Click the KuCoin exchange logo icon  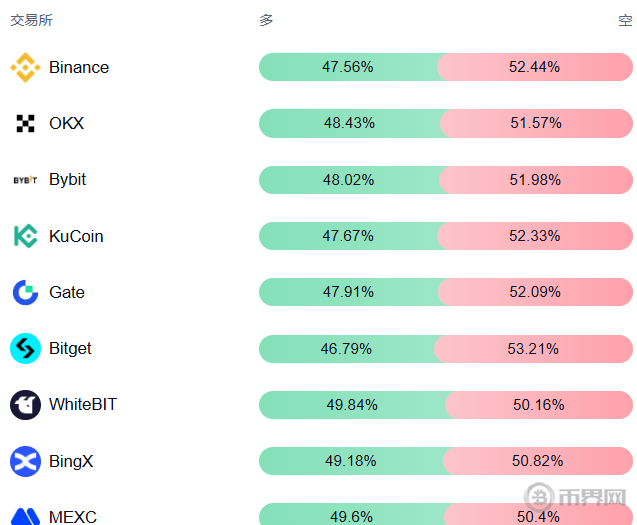pyautogui.click(x=25, y=236)
